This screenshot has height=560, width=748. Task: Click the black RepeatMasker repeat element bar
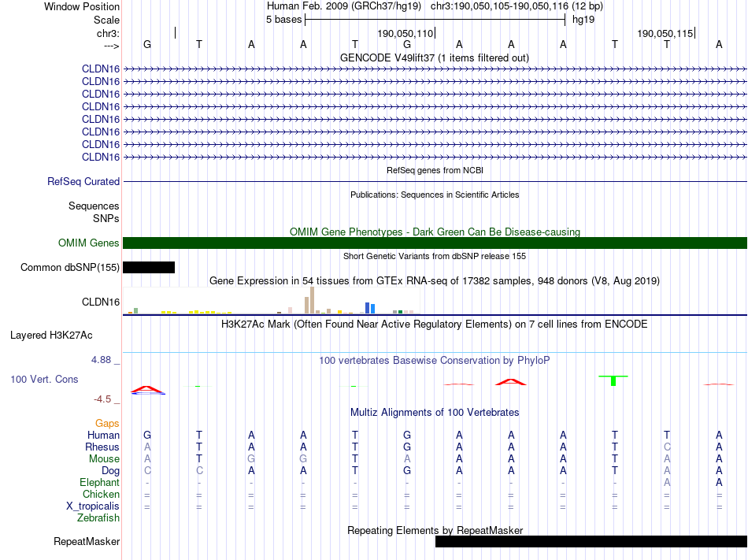point(591,541)
